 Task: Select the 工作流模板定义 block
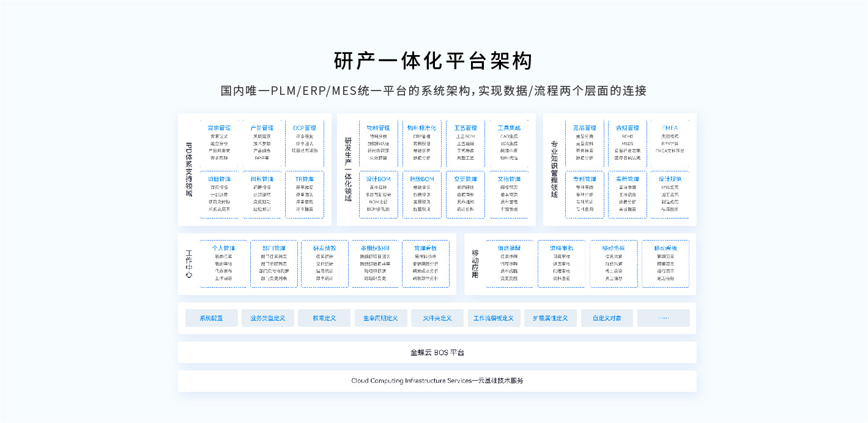(494, 318)
